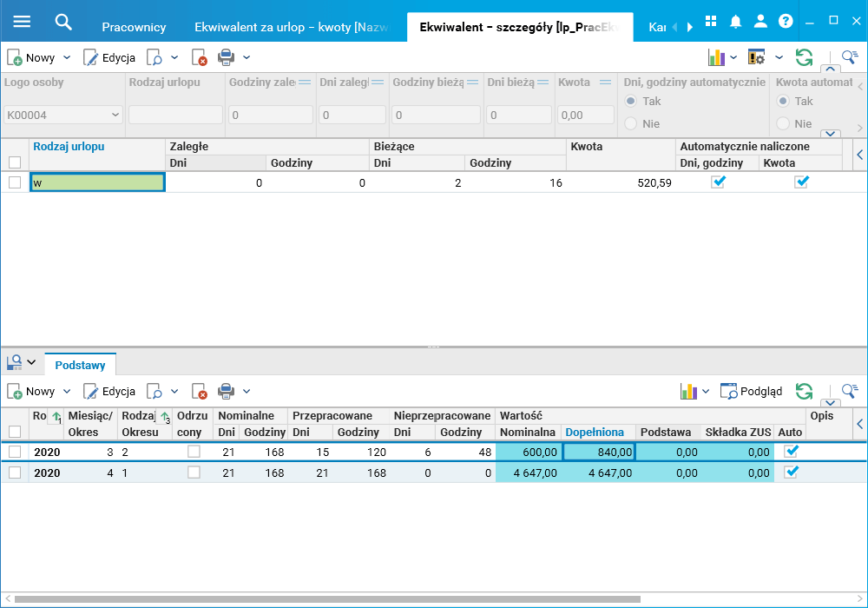The height and width of the screenshot is (608, 868).
Task: Open dropdown arrow next to top Nowy button
Action: pos(66,58)
